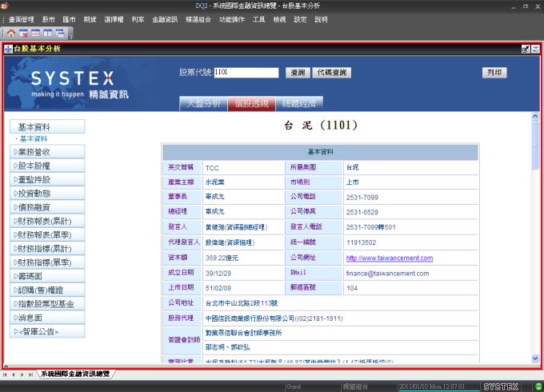Click the 2531-7099 company phone value
Screen dimensions: 544x392
tap(362, 198)
